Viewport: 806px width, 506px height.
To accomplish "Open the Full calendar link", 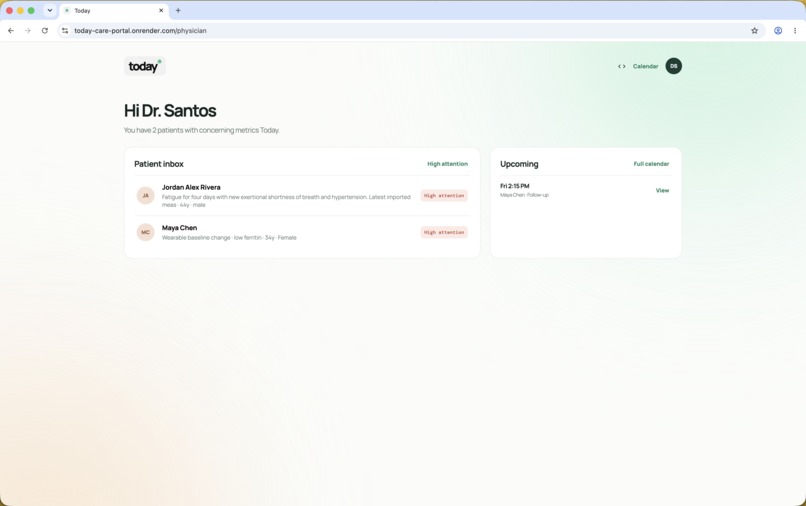I will tap(651, 164).
